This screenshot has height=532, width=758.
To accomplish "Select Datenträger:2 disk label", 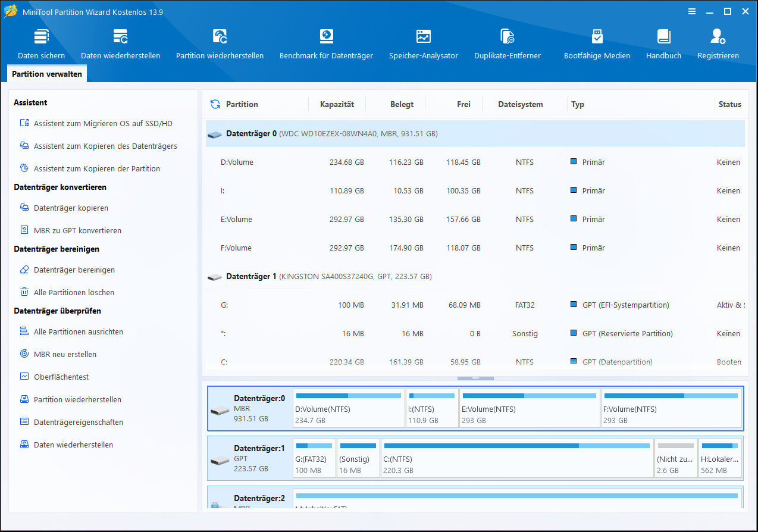I will coord(250,499).
